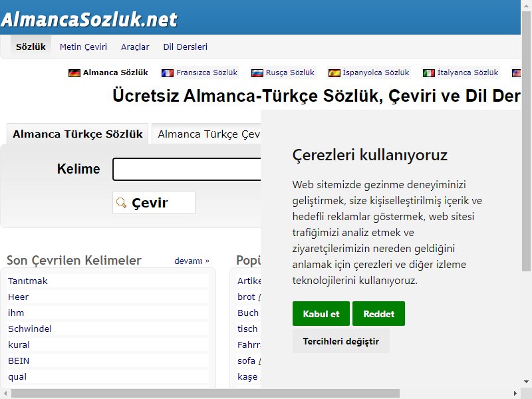
Task: Switch to the Almanca Türkçe Çeviri tab
Action: pyautogui.click(x=207, y=134)
